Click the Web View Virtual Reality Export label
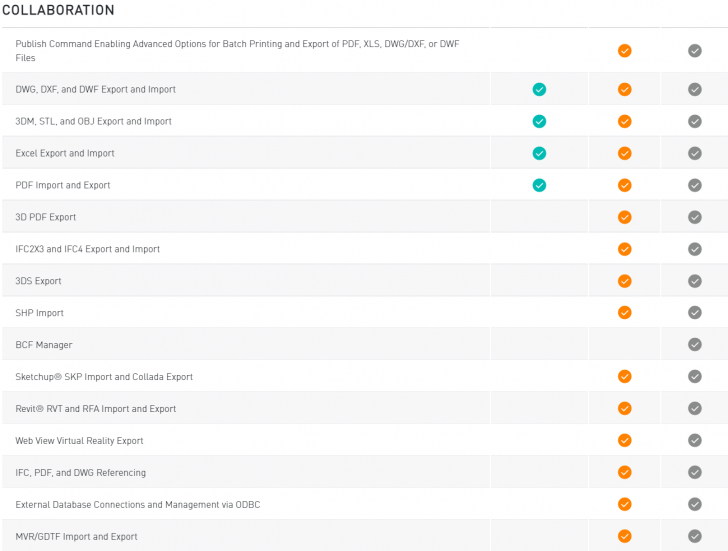The height and width of the screenshot is (551, 728). click(79, 441)
